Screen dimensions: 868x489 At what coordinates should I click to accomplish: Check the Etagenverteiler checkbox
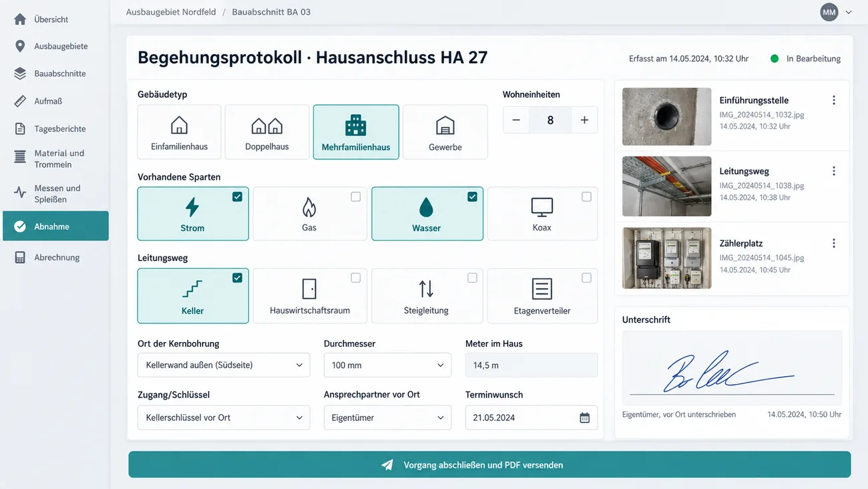(x=586, y=278)
